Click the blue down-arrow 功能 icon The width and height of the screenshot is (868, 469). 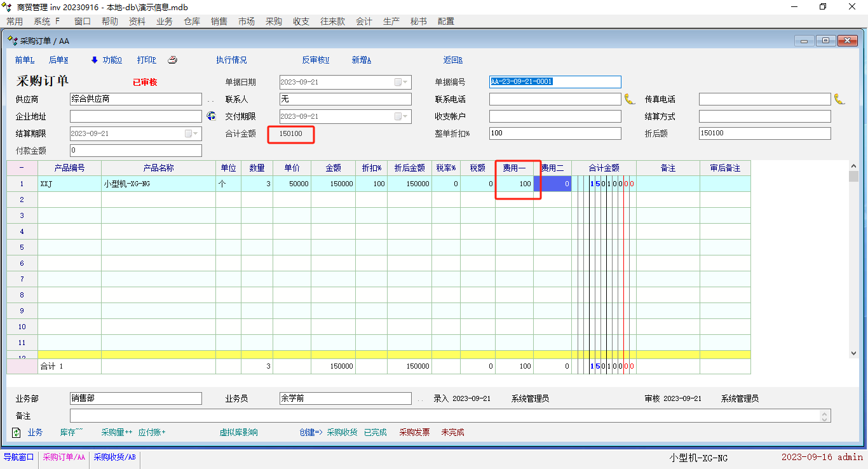pyautogui.click(x=95, y=60)
